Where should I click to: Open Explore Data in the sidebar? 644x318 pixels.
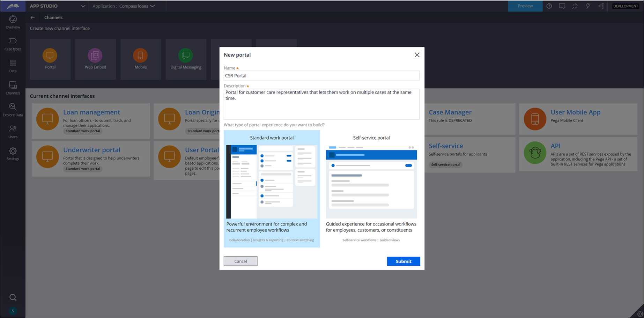[13, 110]
